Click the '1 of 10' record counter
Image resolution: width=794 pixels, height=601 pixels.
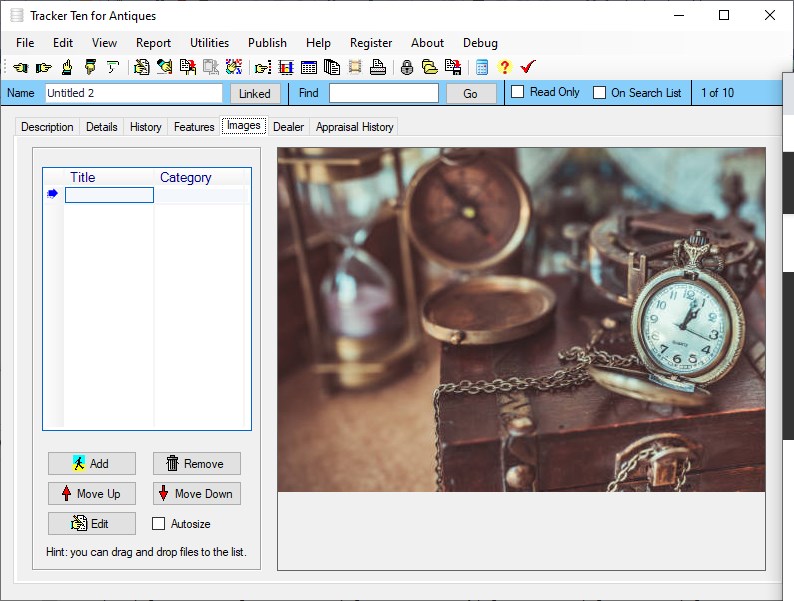tap(718, 93)
